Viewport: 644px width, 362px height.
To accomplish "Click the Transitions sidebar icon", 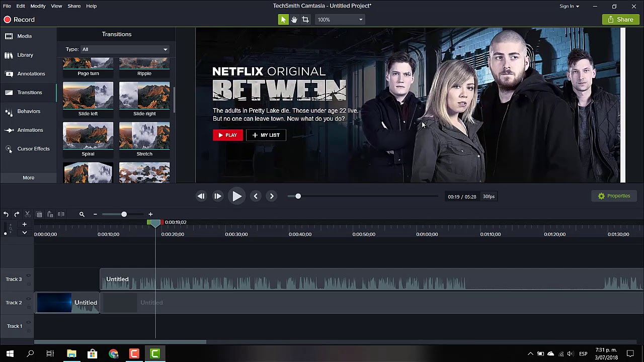I will tap(9, 93).
